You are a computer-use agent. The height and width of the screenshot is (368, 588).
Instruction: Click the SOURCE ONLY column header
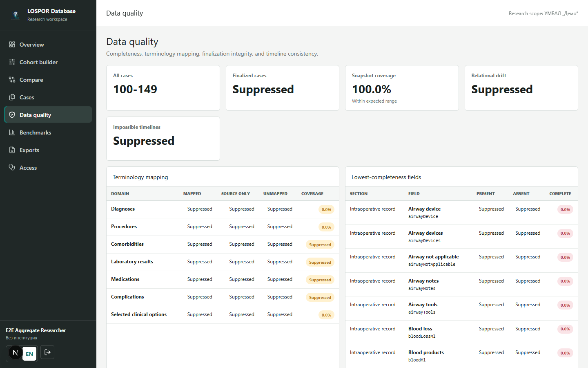click(236, 194)
